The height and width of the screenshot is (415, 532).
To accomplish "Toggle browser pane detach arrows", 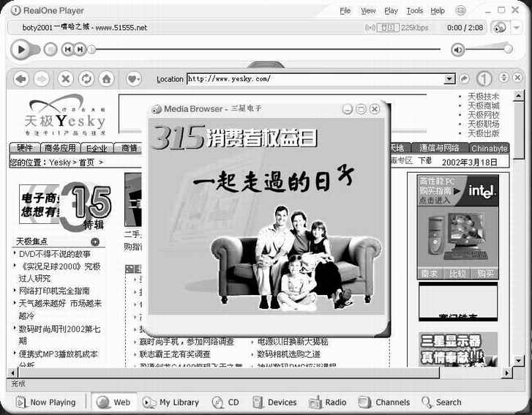I will 504,78.
